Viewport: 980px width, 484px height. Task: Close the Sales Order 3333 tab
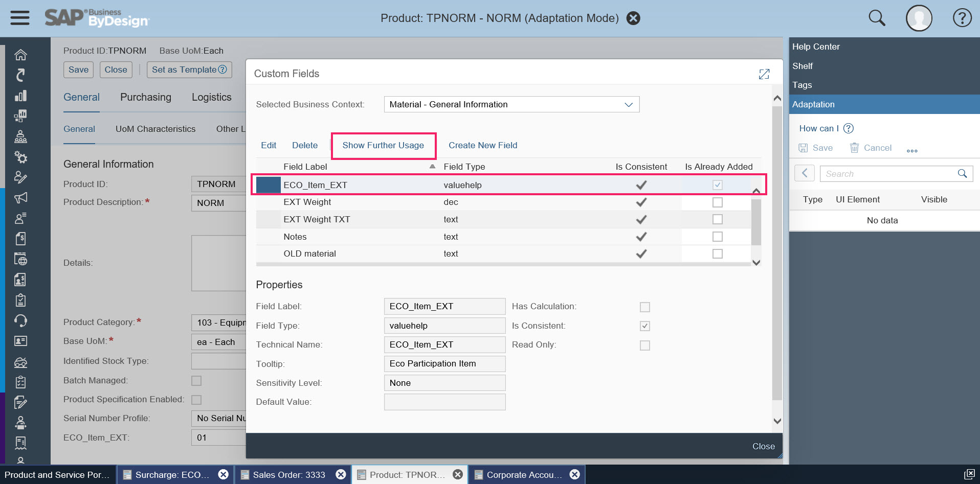click(341, 474)
